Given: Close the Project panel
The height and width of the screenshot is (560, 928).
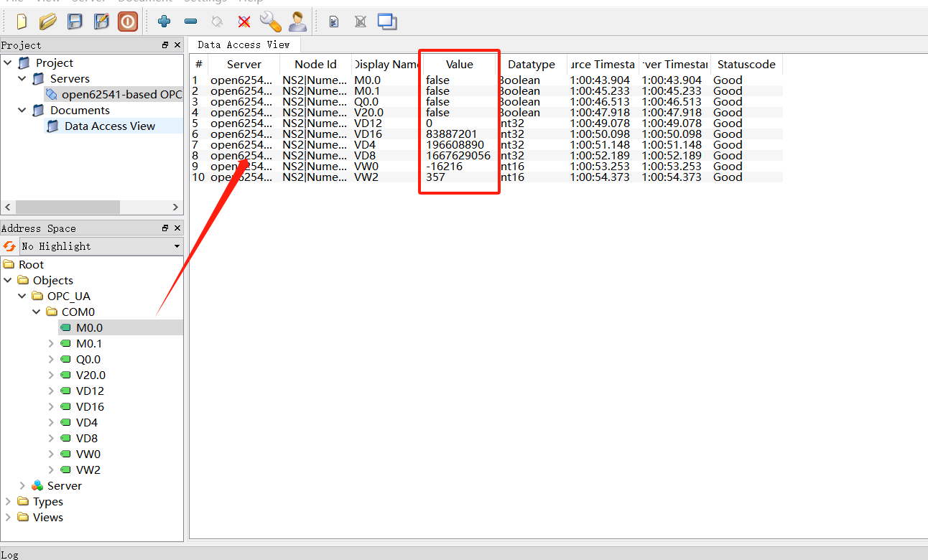Looking at the screenshot, I should (177, 45).
